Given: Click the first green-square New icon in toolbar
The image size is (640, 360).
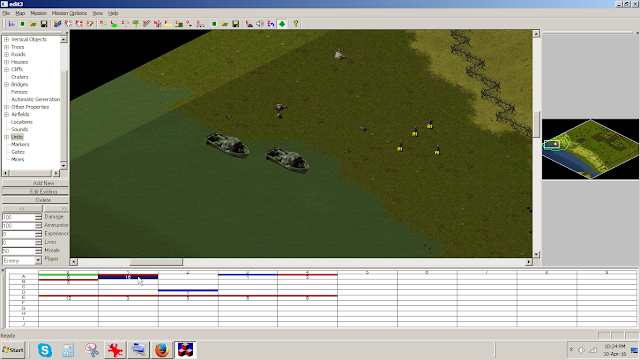Looking at the screenshot, I should (x=22, y=24).
